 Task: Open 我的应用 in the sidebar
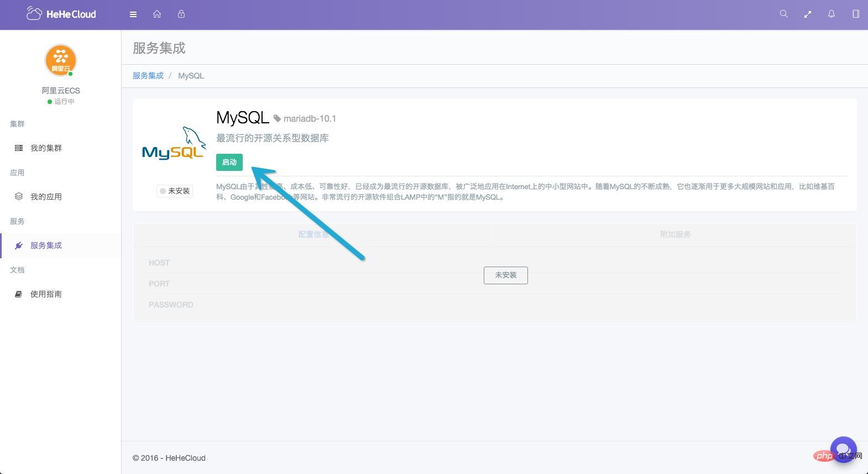(x=46, y=197)
